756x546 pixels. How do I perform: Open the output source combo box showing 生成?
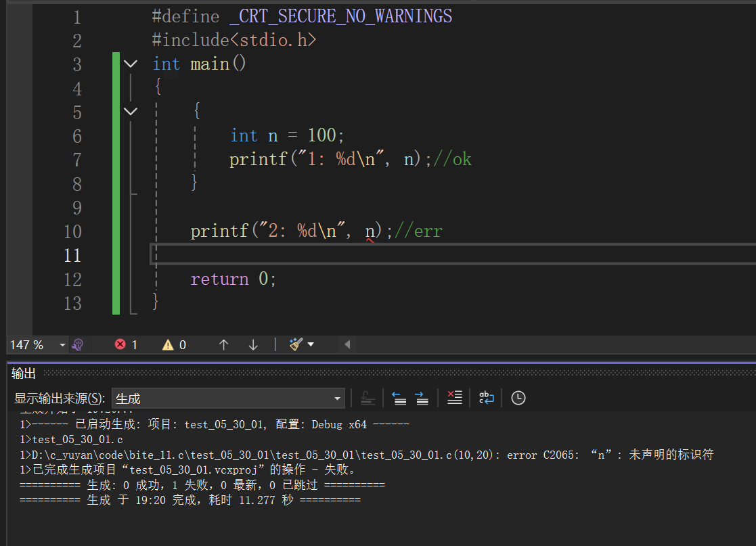pyautogui.click(x=228, y=399)
